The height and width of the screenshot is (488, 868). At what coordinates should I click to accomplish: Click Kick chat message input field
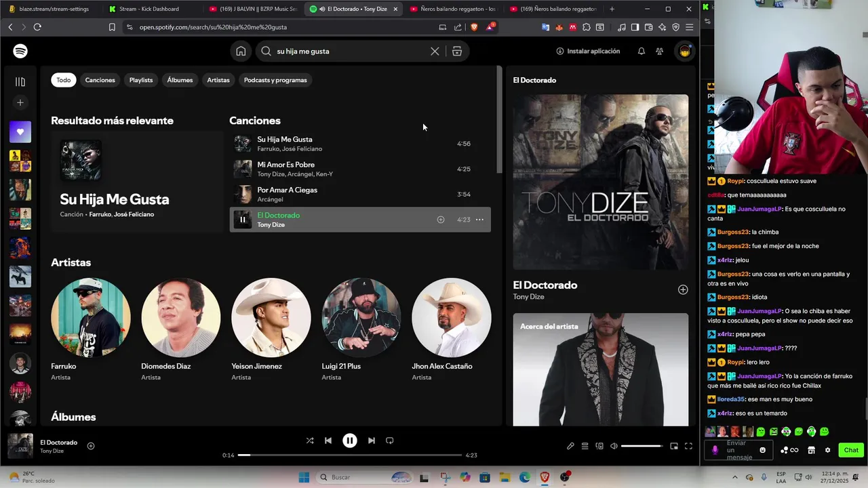click(739, 450)
